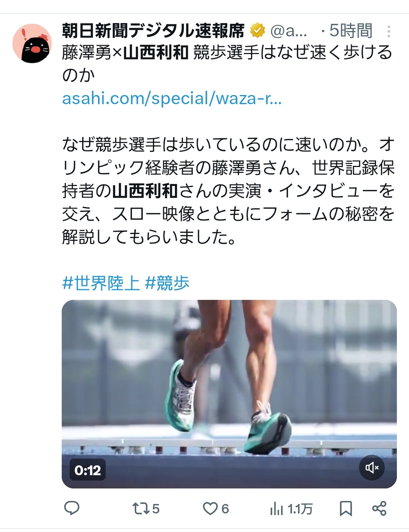View analytics bar chart icon
Viewport: 409px width, 532px height.
(x=276, y=509)
